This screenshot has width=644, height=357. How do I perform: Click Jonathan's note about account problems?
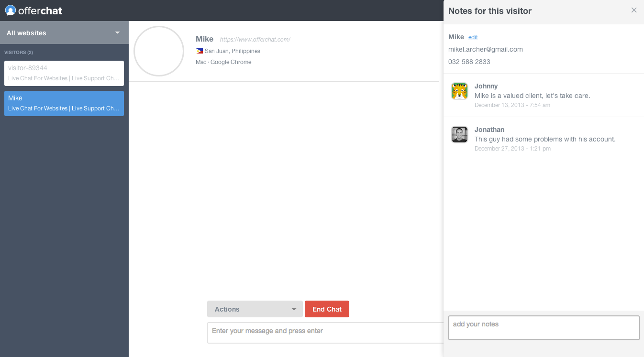(x=544, y=139)
